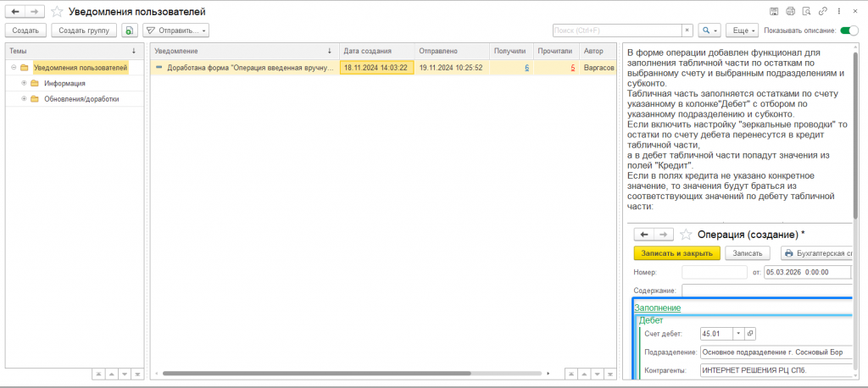Jump to last row in notifications list

[610, 374]
